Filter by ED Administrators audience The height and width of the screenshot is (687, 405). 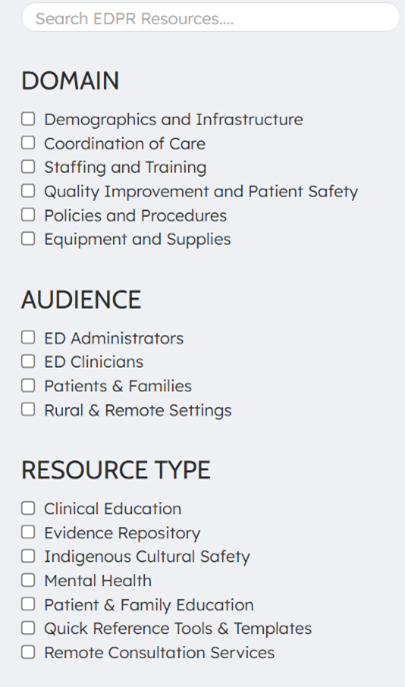click(28, 337)
